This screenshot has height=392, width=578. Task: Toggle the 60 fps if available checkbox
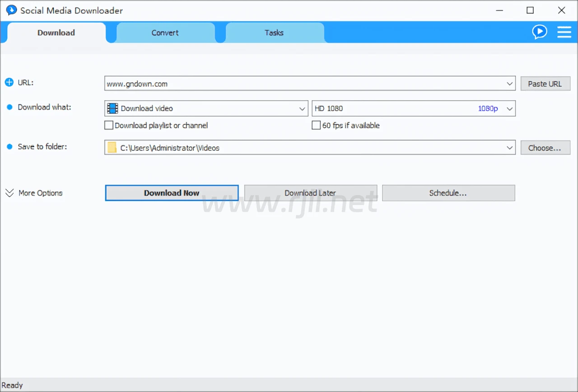coord(316,126)
